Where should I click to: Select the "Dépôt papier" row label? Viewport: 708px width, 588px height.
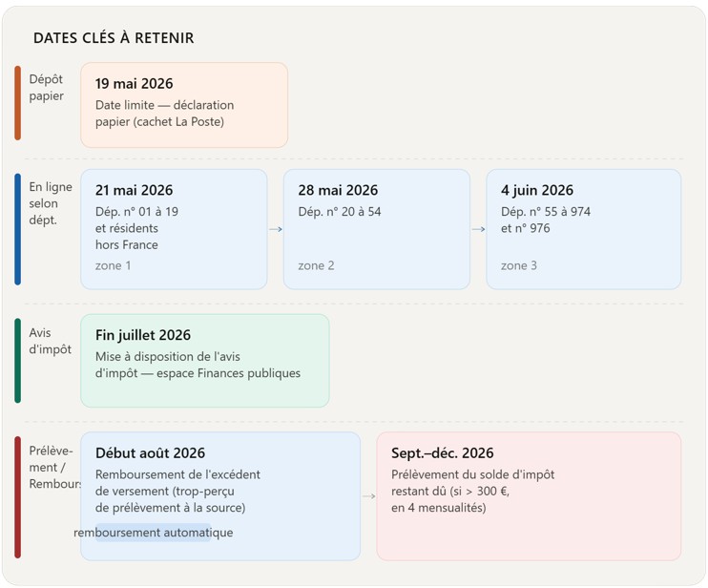click(x=46, y=88)
